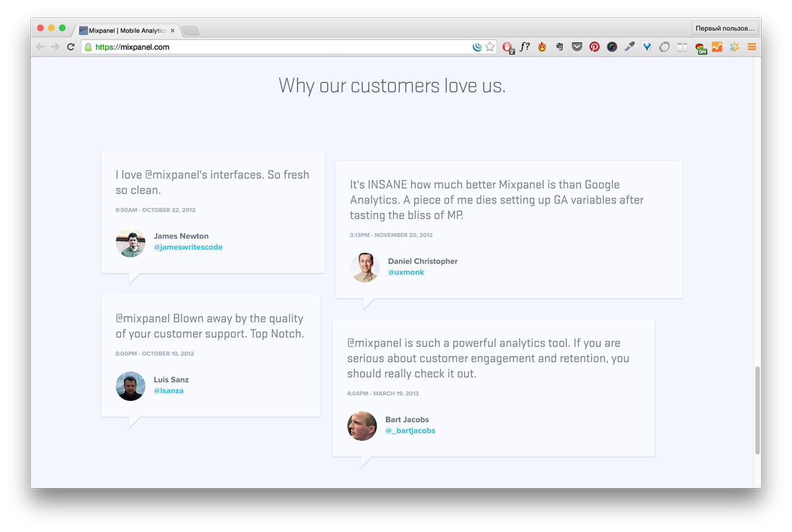Open the Evernote elephant extension
This screenshot has height=532, width=792.
[559, 47]
